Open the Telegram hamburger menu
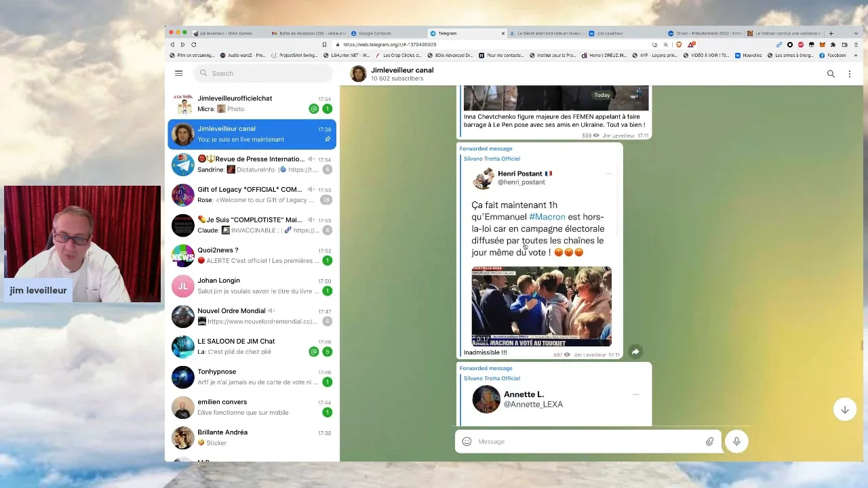Screen dimensions: 868x488 point(178,73)
